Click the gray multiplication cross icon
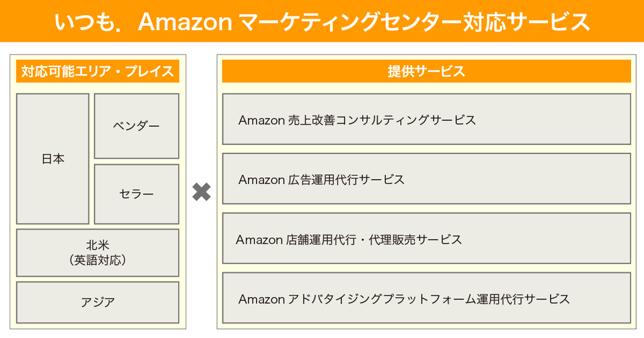This screenshot has width=644, height=338. click(x=201, y=192)
